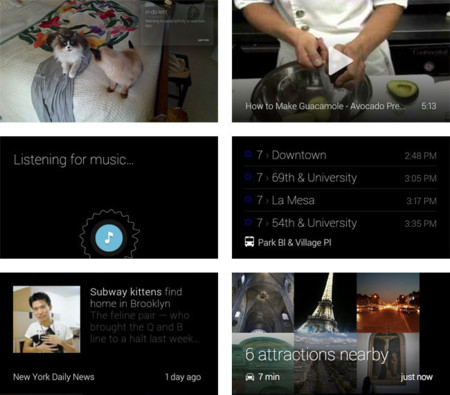
Task: Click the New York Daily News source label
Action: (x=54, y=377)
